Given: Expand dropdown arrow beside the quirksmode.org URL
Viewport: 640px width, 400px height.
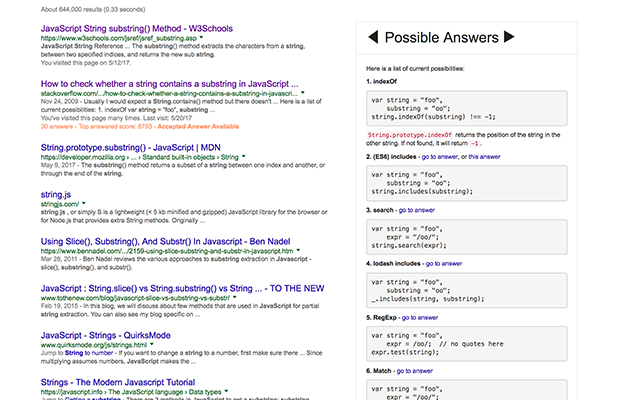Looking at the screenshot, I should [x=151, y=344].
